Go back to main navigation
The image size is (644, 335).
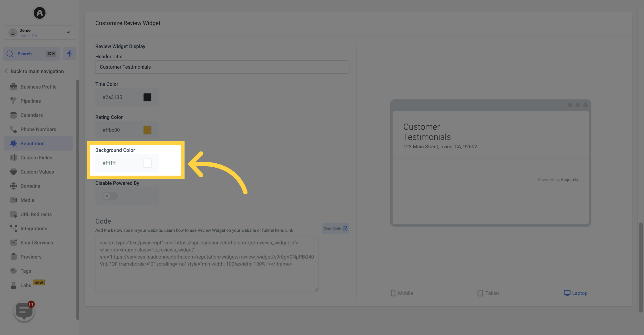coord(34,71)
